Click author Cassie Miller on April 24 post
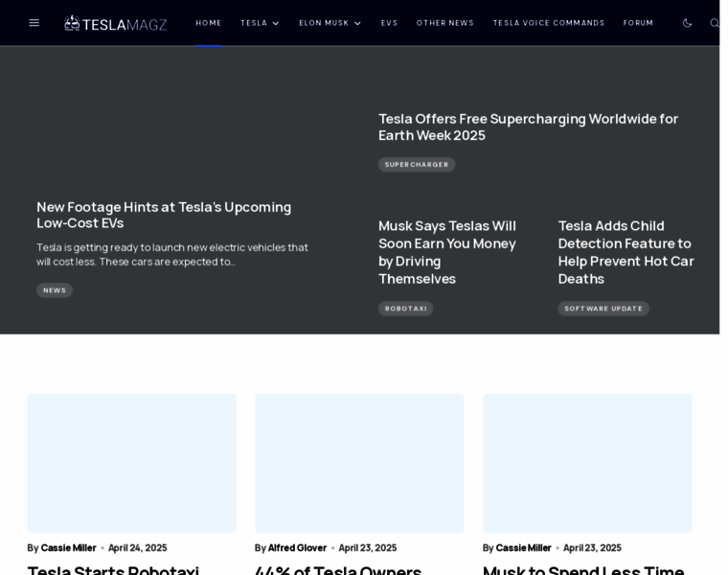 (68, 548)
